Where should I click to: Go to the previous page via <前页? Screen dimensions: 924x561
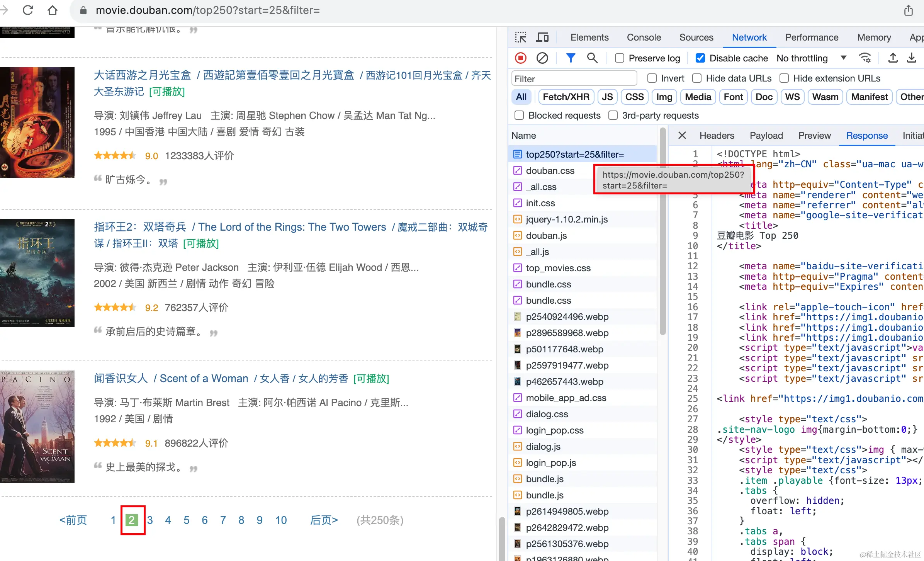tap(73, 520)
